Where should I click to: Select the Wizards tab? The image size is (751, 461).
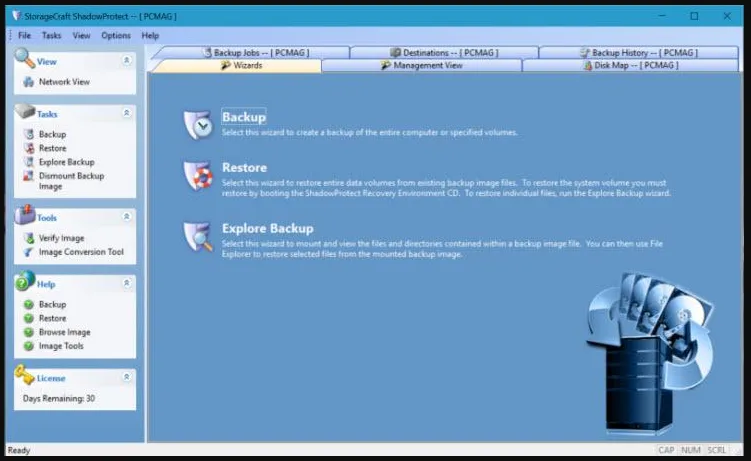(237, 66)
